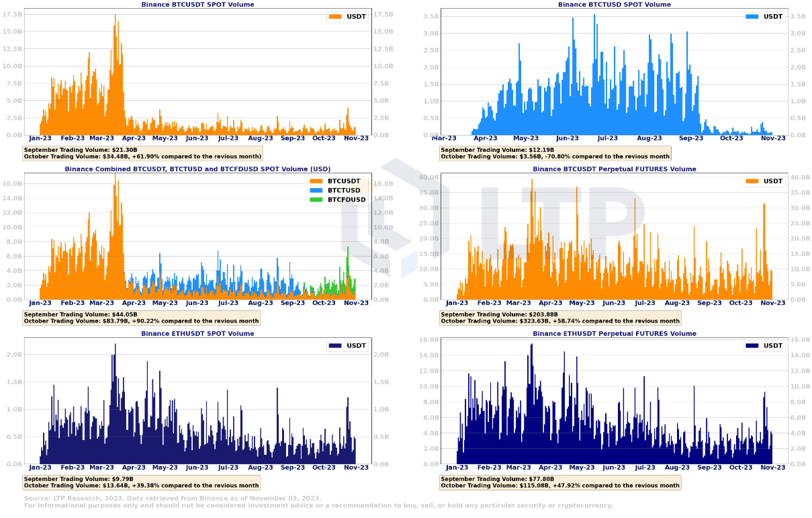The height and width of the screenshot is (518, 812).
Task: Click the orange BTCUSDT swatch in combined chart legend
Action: [x=316, y=181]
